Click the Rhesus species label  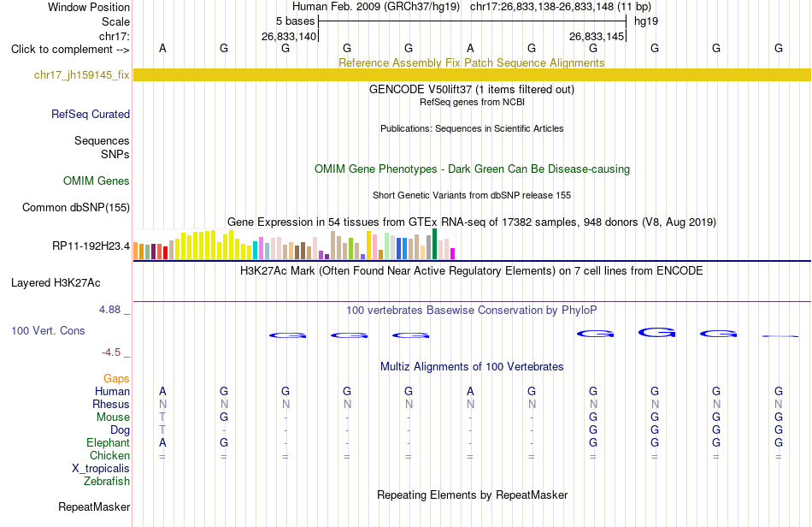(x=111, y=404)
